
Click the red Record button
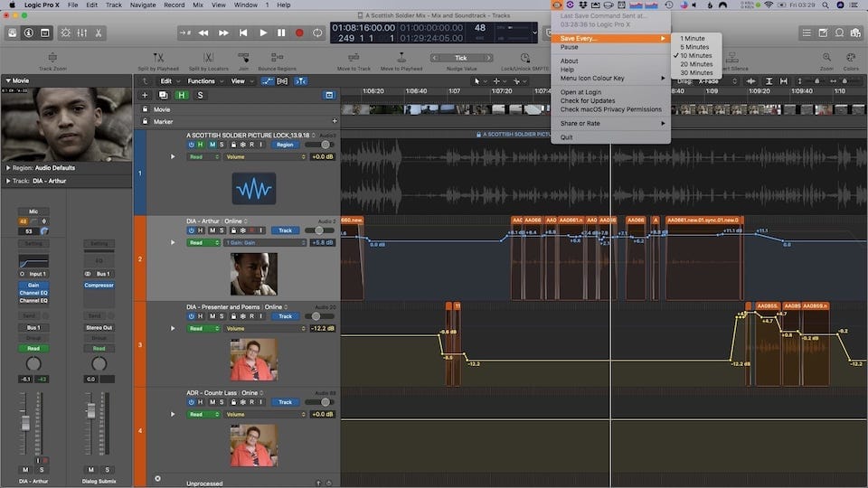(x=299, y=33)
